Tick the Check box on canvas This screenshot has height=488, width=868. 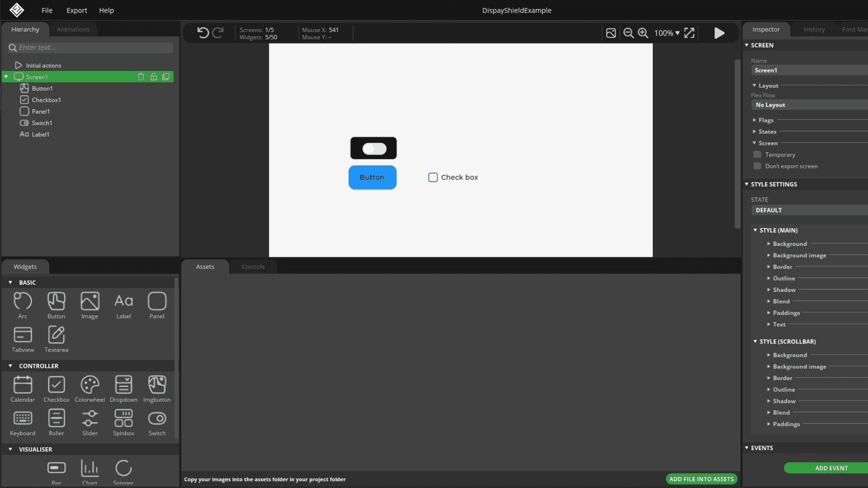(433, 178)
